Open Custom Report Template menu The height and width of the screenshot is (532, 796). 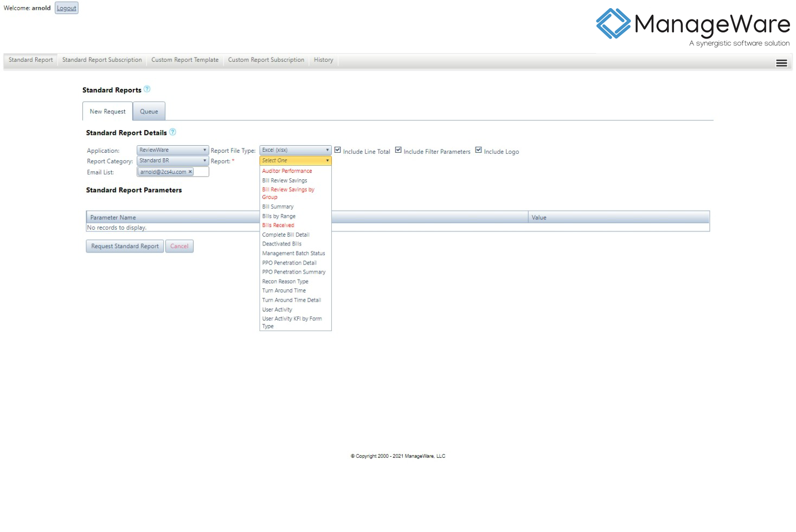tap(185, 60)
